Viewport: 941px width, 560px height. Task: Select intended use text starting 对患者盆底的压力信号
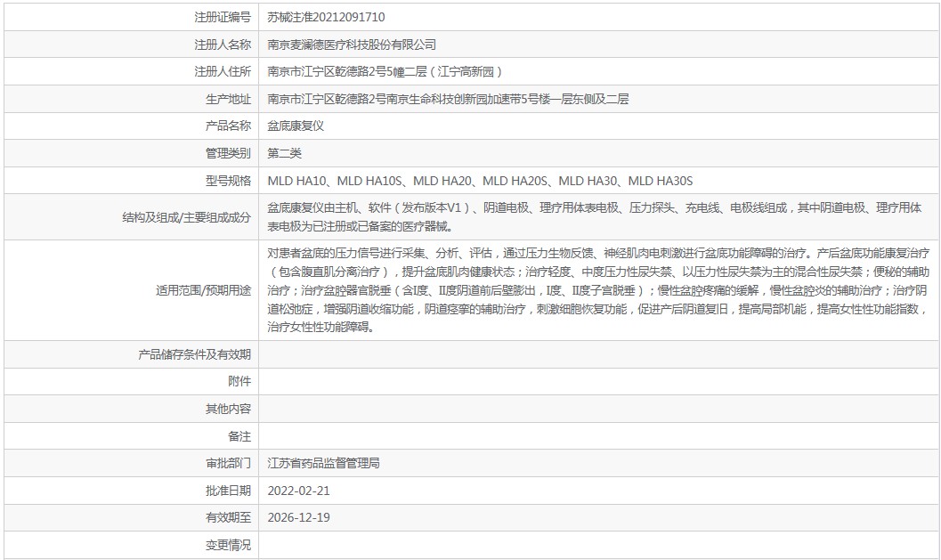click(x=598, y=290)
